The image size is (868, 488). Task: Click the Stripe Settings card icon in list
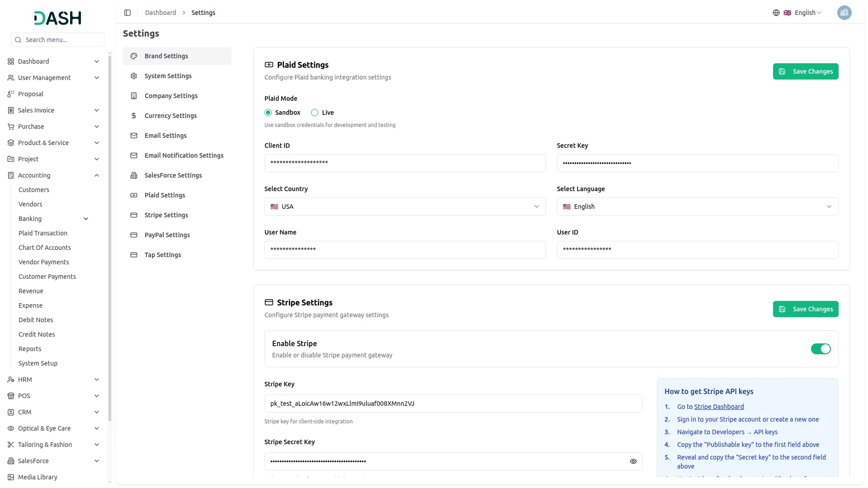pos(134,215)
